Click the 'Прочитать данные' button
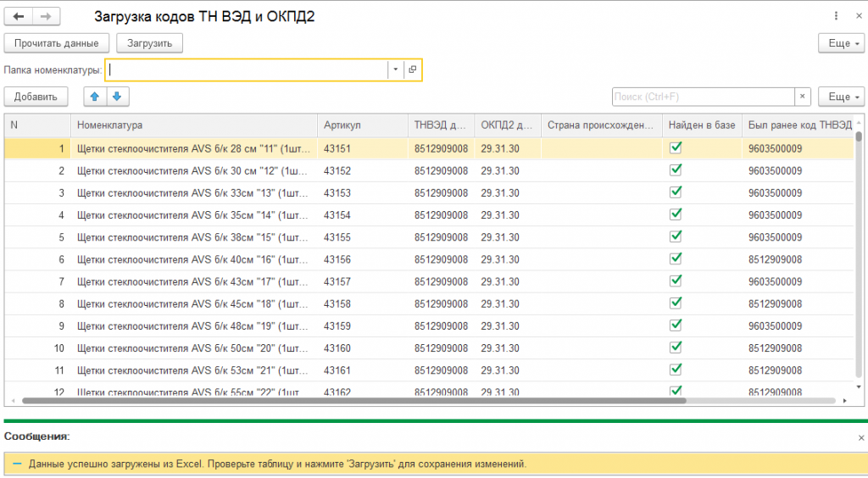The height and width of the screenshot is (478, 868). (57, 43)
